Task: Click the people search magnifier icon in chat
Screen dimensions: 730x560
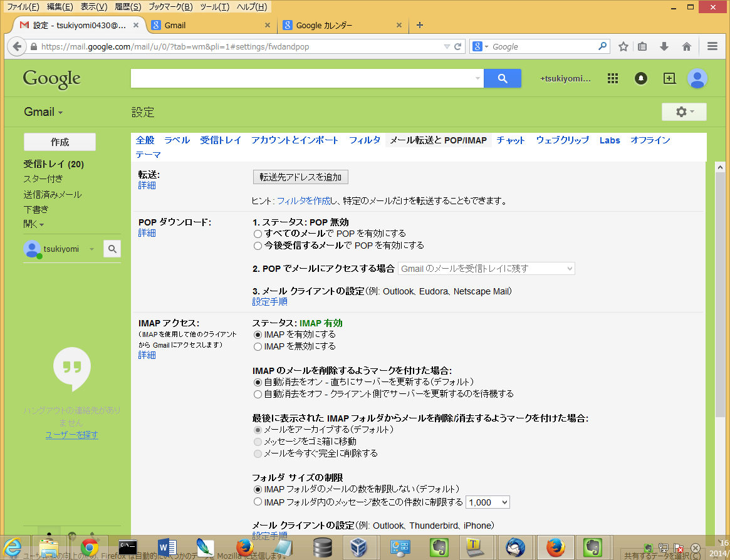Action: tap(112, 249)
